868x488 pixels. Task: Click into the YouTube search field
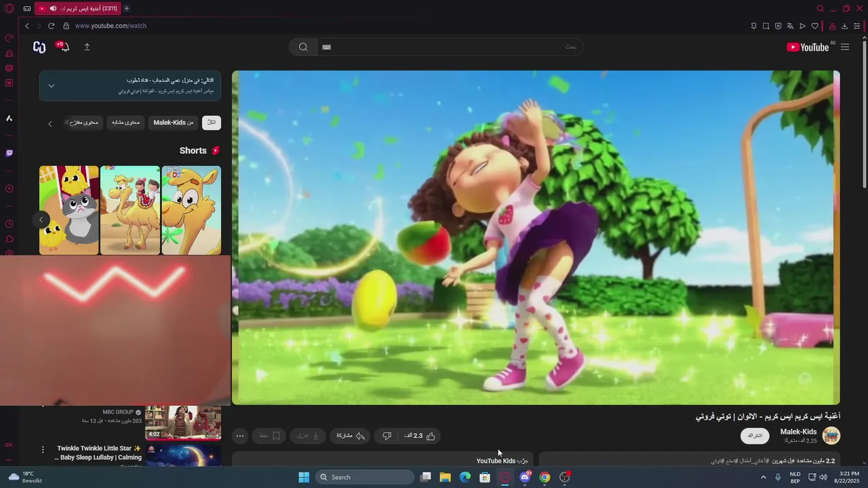click(450, 47)
